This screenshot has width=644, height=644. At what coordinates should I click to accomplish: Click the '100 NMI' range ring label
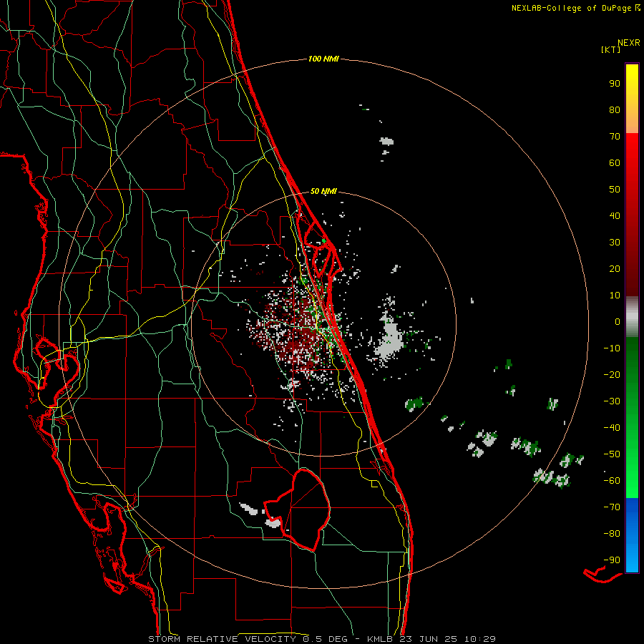(x=323, y=59)
